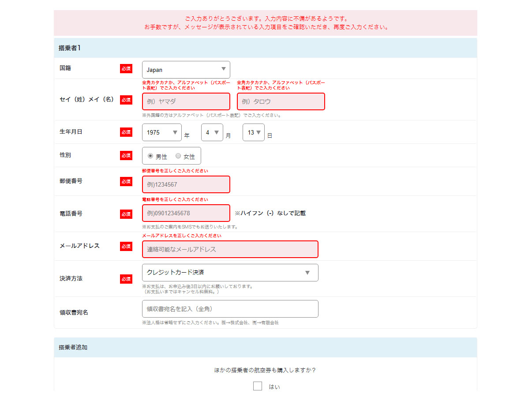Open the 決済方法 payment method dropdown
Screen dimensions: 532x401
[230, 273]
